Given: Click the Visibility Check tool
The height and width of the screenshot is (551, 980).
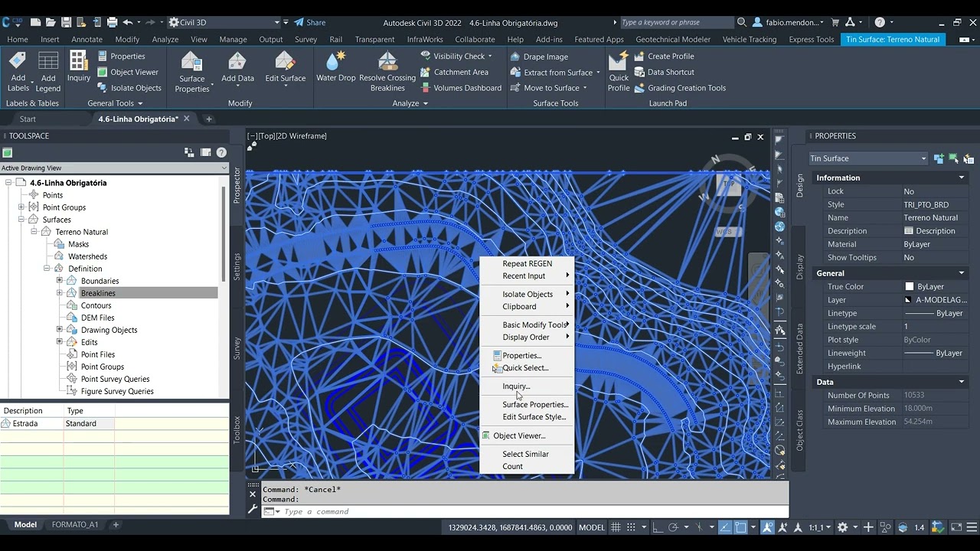Looking at the screenshot, I should (456, 56).
